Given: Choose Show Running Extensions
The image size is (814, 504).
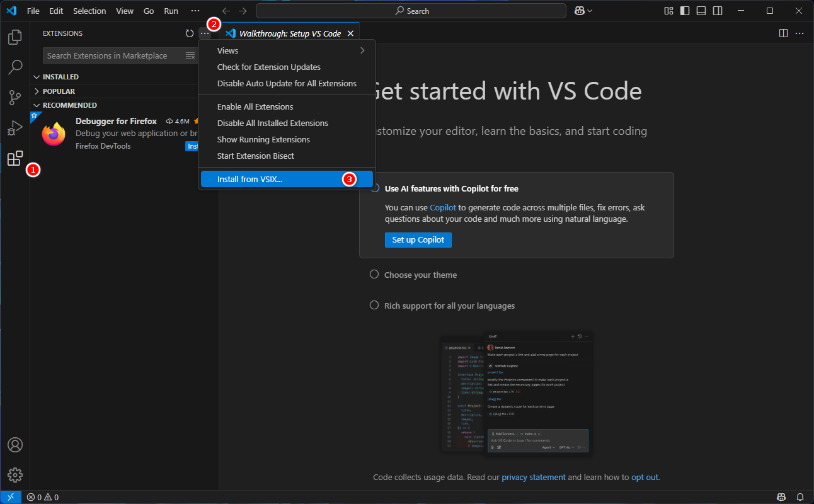Looking at the screenshot, I should click(287, 139).
